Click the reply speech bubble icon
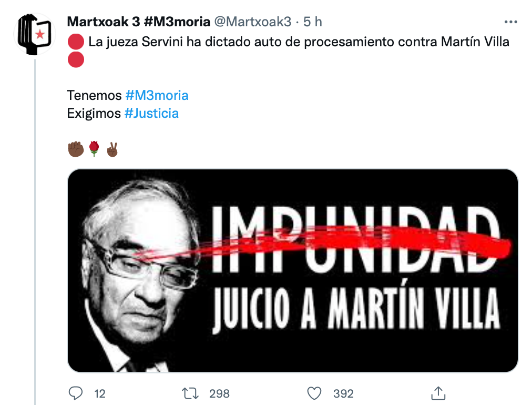This screenshot has width=532, height=405. point(75,393)
